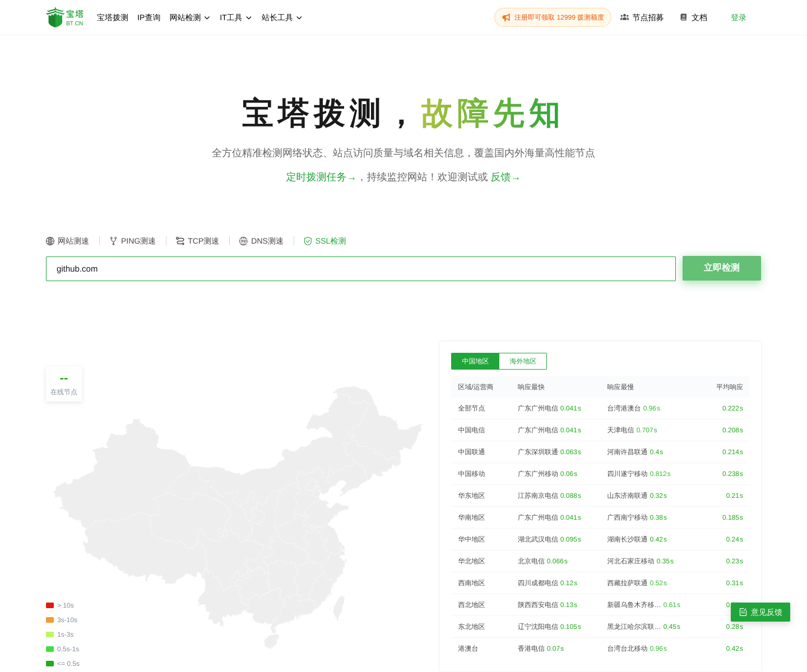Screen dimensions: 807x672
Task: Open the IP查询 nav item
Action: (x=149, y=17)
